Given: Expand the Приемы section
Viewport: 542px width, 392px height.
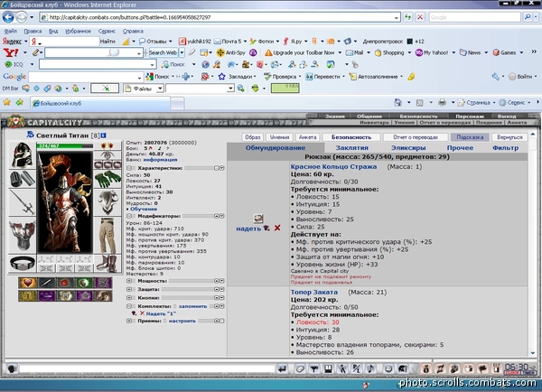Looking at the screenshot, I should [129, 321].
